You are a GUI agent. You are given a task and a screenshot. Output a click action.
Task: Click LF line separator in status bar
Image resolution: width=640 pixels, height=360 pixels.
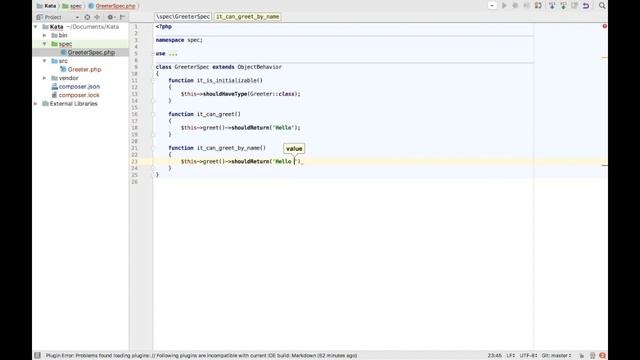coord(511,356)
